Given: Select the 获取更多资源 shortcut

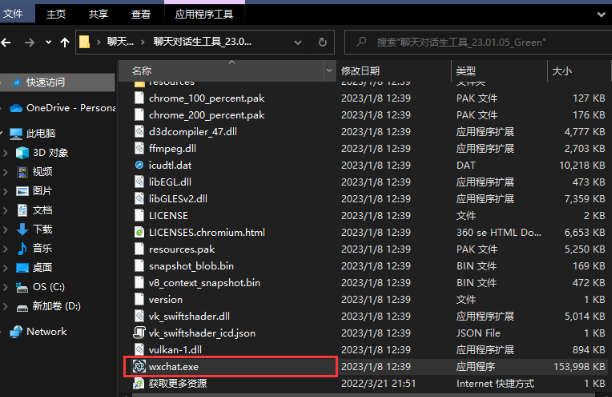Looking at the screenshot, I should [x=178, y=383].
